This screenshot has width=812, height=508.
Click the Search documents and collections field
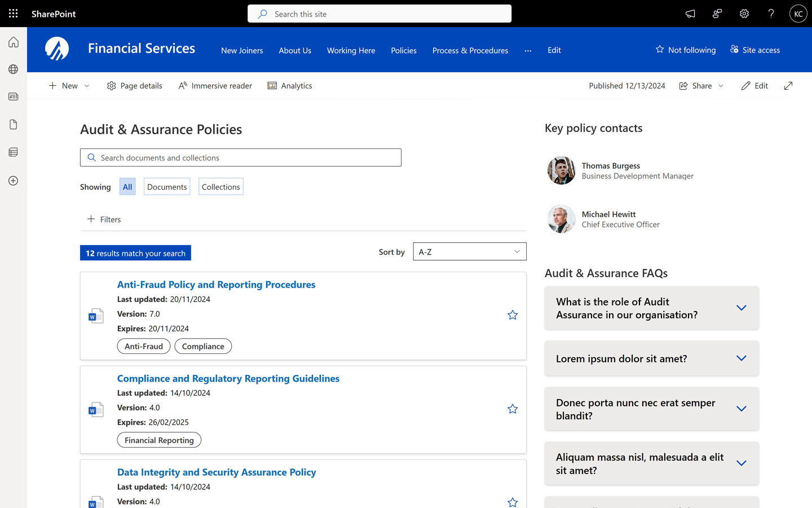tap(241, 157)
